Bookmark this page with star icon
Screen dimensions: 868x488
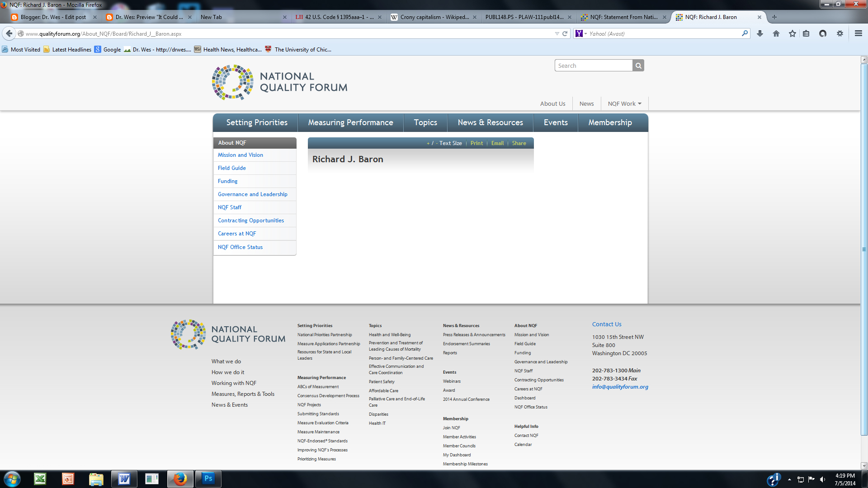point(793,33)
